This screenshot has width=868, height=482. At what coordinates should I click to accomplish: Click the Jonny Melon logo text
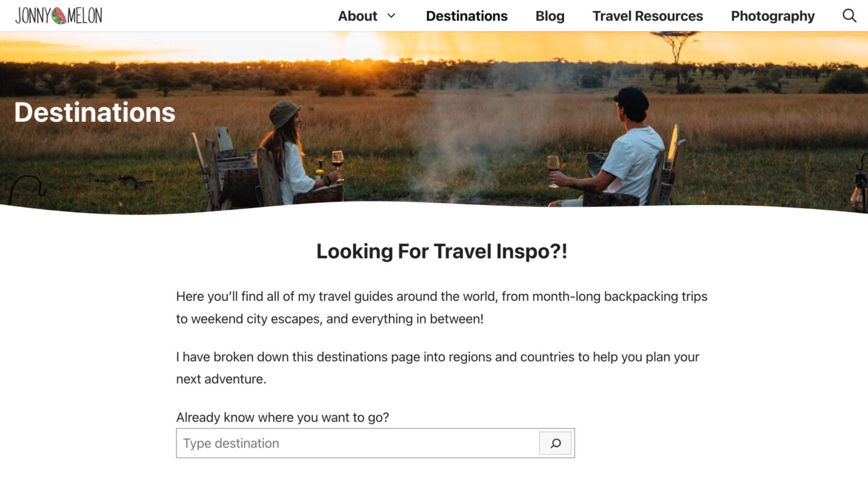coord(58,16)
